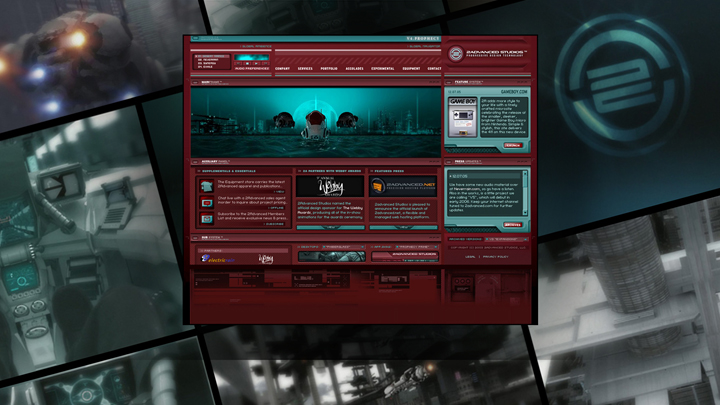Image resolution: width=720 pixels, height=405 pixels.
Task: Click the 2Advanced Studios skin preview thumbnail
Action: click(x=405, y=257)
